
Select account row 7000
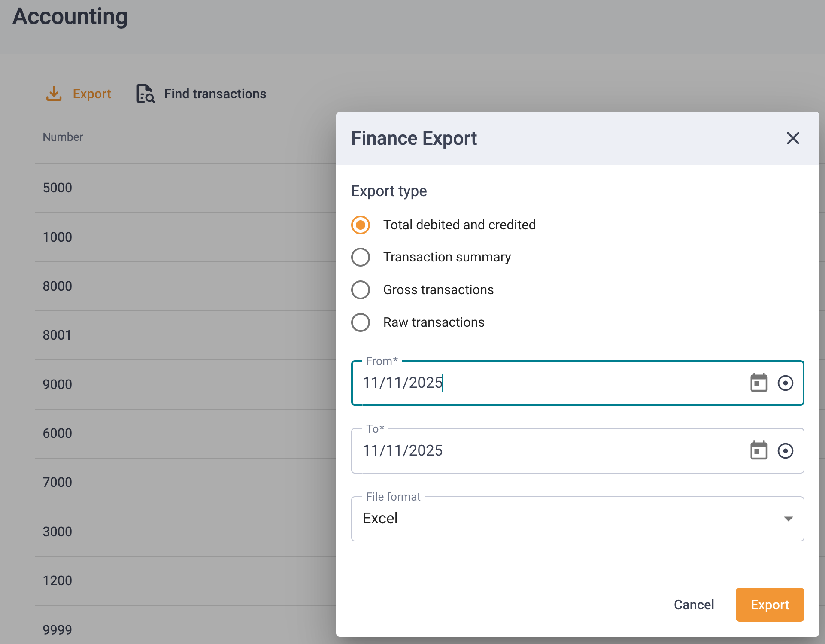tap(185, 483)
